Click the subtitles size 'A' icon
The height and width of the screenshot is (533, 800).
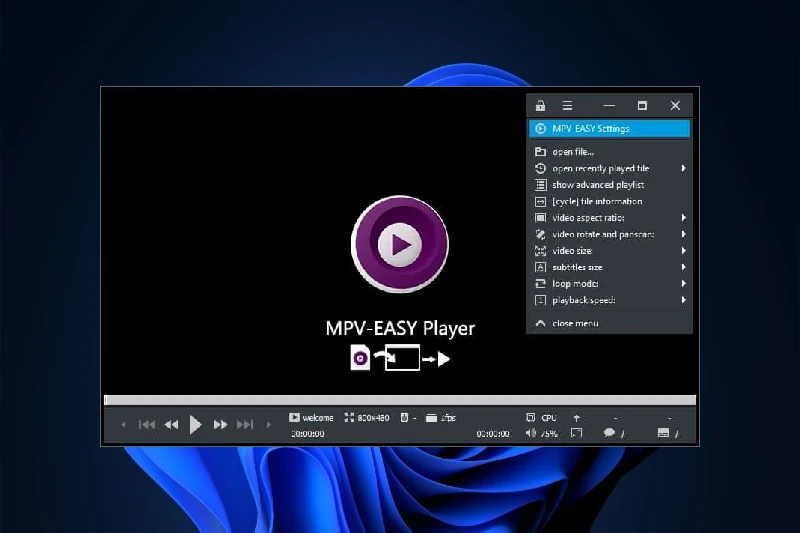click(x=540, y=267)
